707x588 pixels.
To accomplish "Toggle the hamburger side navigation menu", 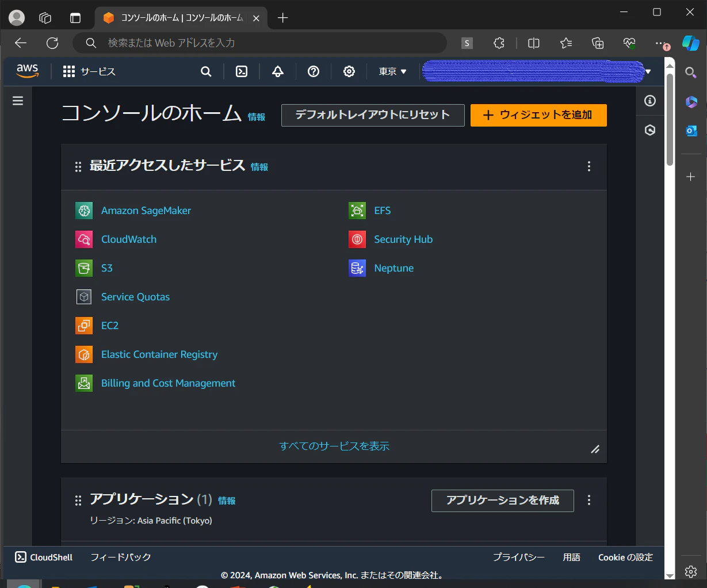I will [x=18, y=101].
